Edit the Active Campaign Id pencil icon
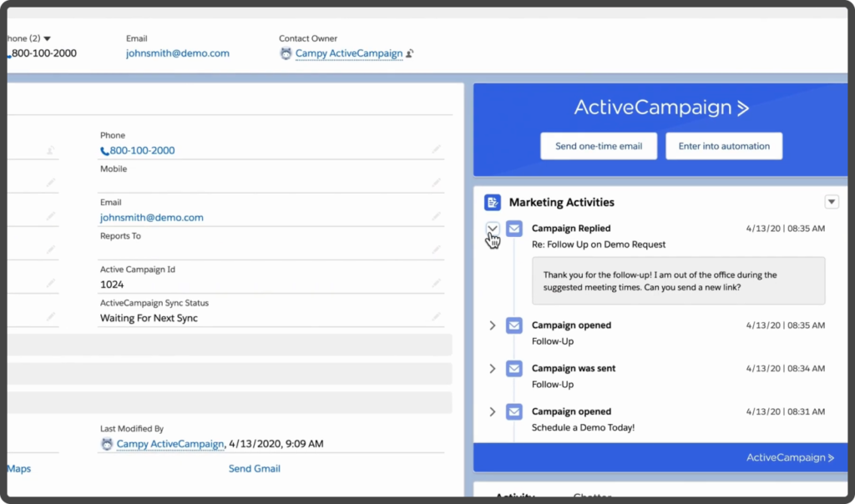The height and width of the screenshot is (504, 855). point(436,284)
